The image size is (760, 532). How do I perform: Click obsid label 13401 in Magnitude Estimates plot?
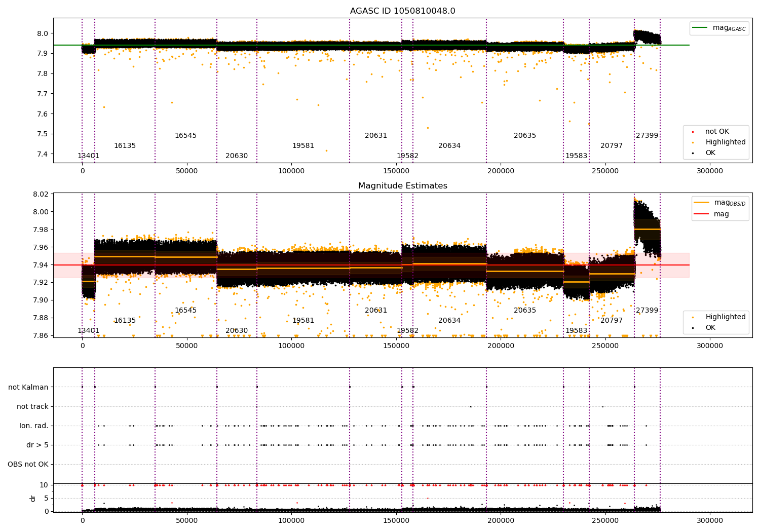click(x=88, y=331)
